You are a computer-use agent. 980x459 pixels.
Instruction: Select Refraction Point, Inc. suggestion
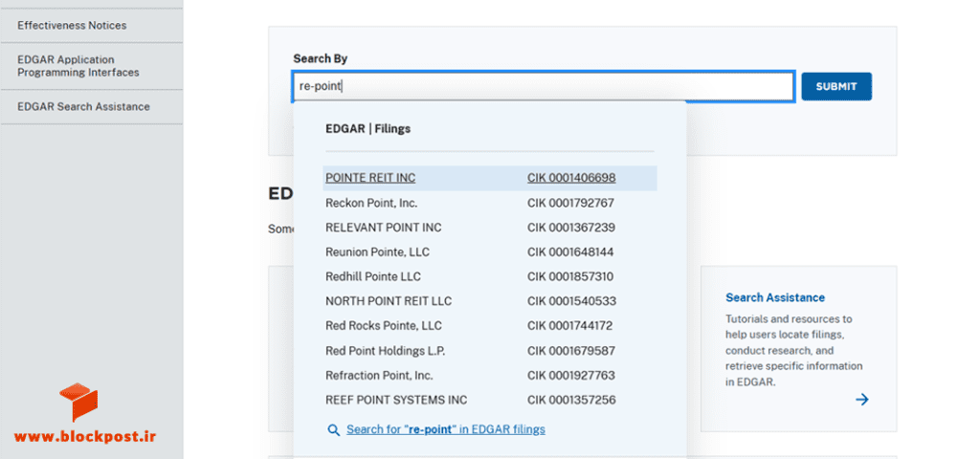[379, 376]
